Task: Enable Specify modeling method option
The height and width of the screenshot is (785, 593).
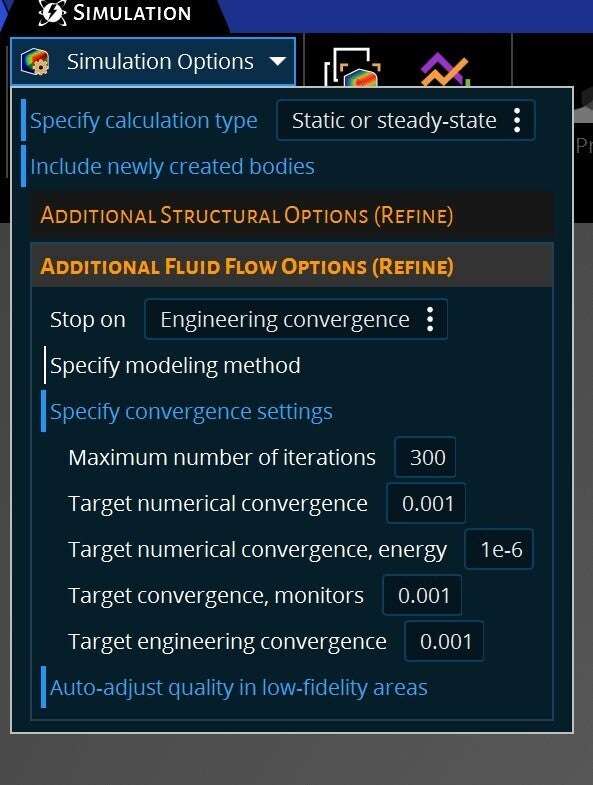Action: (175, 365)
